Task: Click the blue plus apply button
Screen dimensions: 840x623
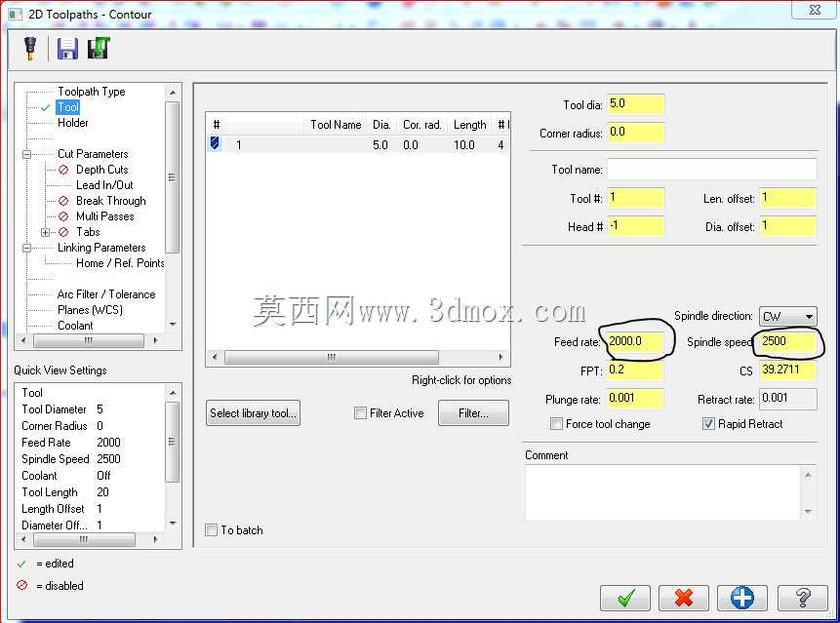Action: (742, 598)
